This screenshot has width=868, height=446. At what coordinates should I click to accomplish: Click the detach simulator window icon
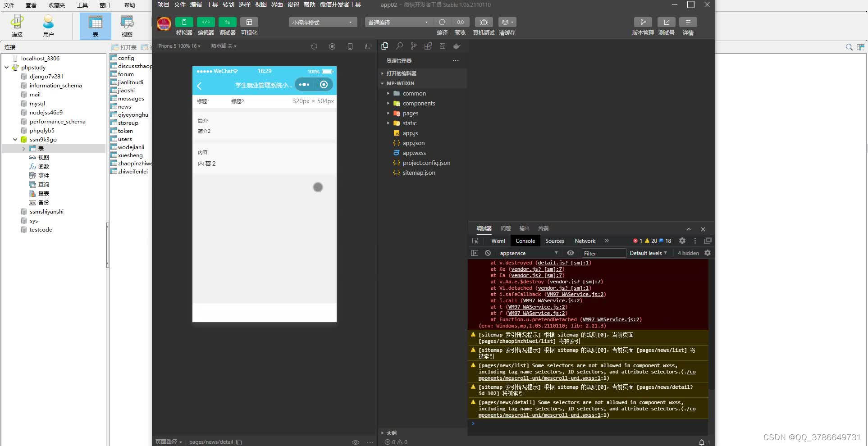[x=368, y=46]
